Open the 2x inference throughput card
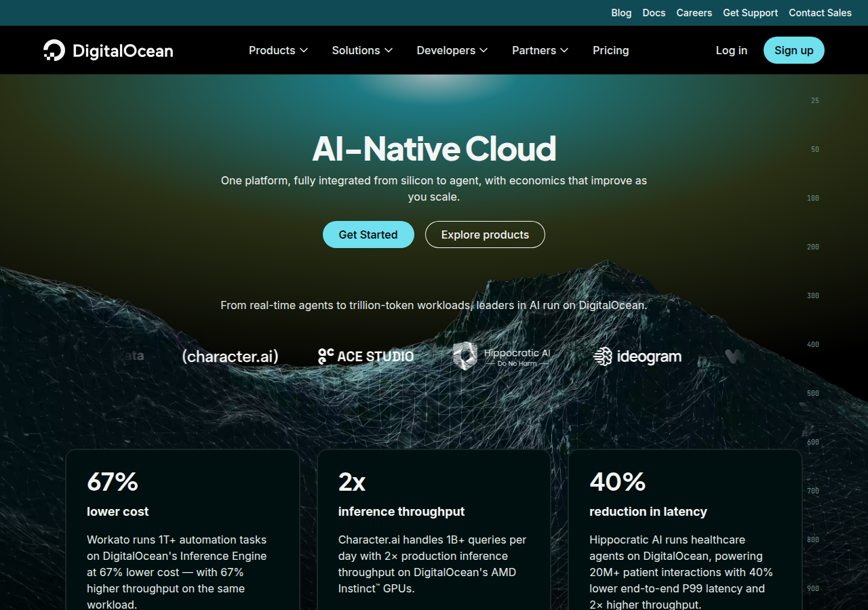The width and height of the screenshot is (868, 610). (x=434, y=529)
